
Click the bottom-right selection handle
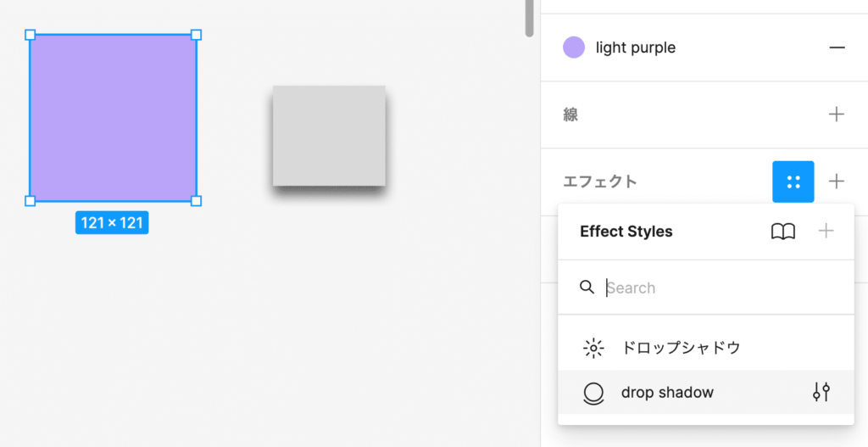pyautogui.click(x=196, y=201)
